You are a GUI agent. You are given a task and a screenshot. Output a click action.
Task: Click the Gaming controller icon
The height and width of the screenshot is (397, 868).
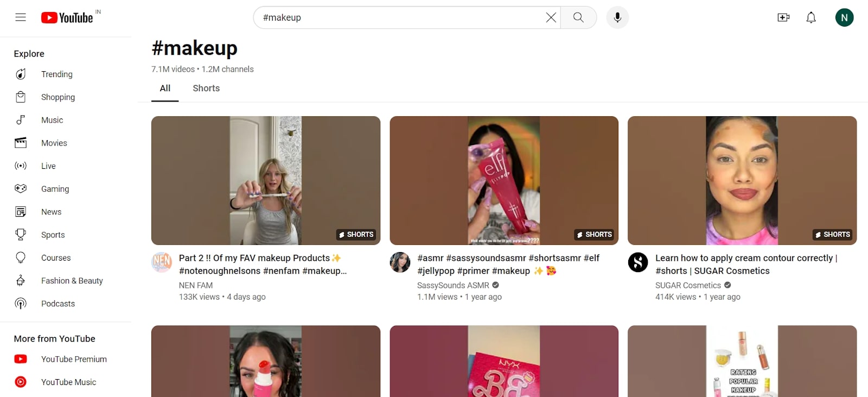click(21, 188)
